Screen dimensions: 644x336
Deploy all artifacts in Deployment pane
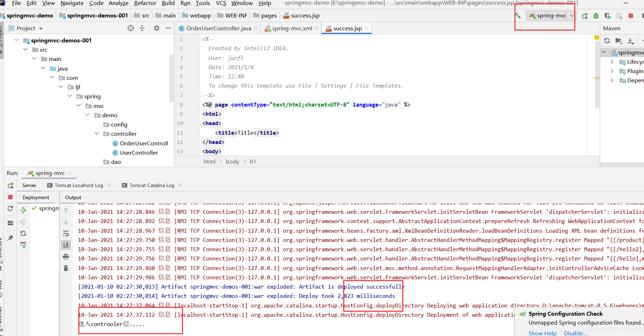tap(23, 210)
